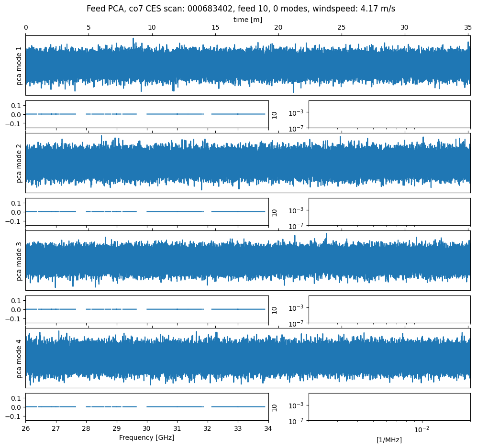
Task: Click the 'Frequency [GHz]' axis label
Action: pos(146,437)
